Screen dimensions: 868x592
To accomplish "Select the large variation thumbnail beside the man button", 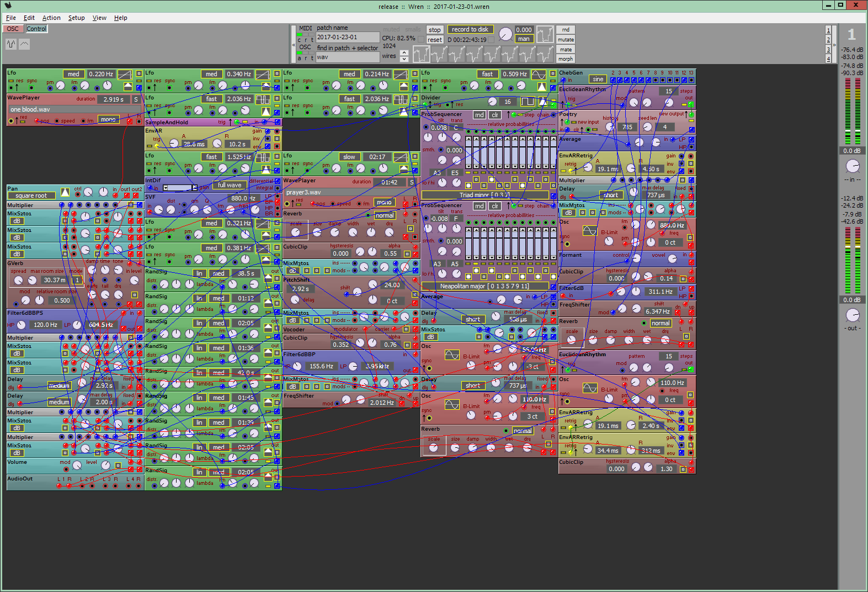I will tap(545, 34).
